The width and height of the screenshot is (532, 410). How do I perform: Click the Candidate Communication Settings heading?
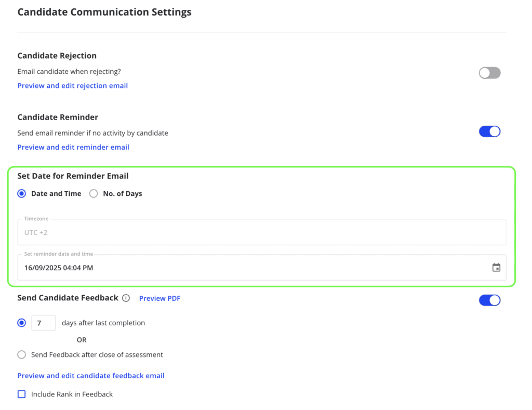(104, 12)
